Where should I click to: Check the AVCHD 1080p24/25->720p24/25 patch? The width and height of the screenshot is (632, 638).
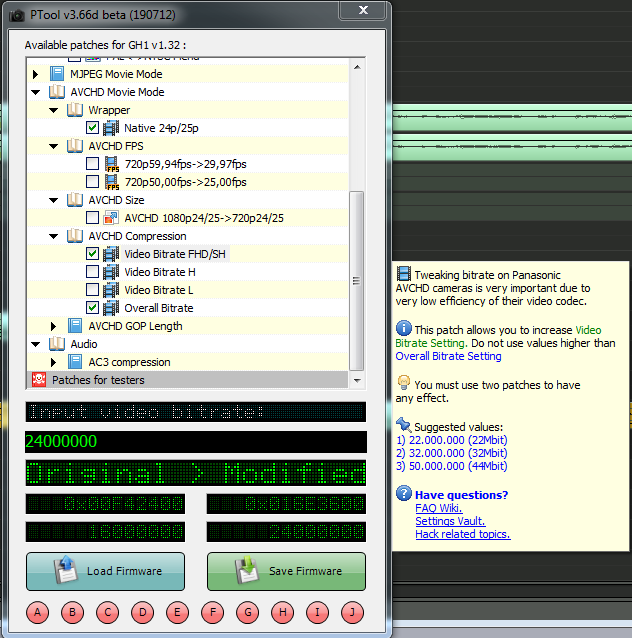[92, 218]
